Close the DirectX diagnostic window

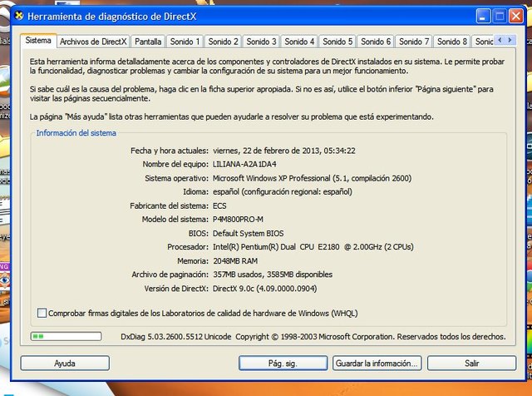coord(515,16)
